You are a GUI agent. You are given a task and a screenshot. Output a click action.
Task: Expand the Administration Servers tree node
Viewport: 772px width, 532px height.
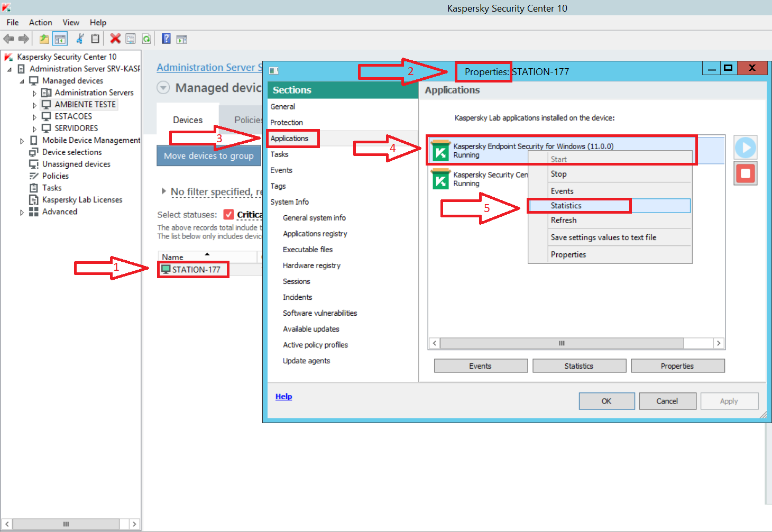(x=34, y=93)
